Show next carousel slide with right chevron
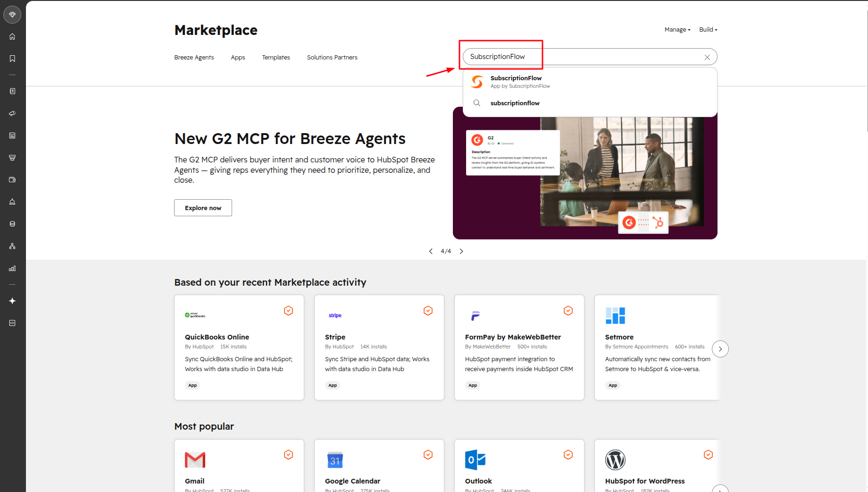The width and height of the screenshot is (868, 492). (x=461, y=251)
